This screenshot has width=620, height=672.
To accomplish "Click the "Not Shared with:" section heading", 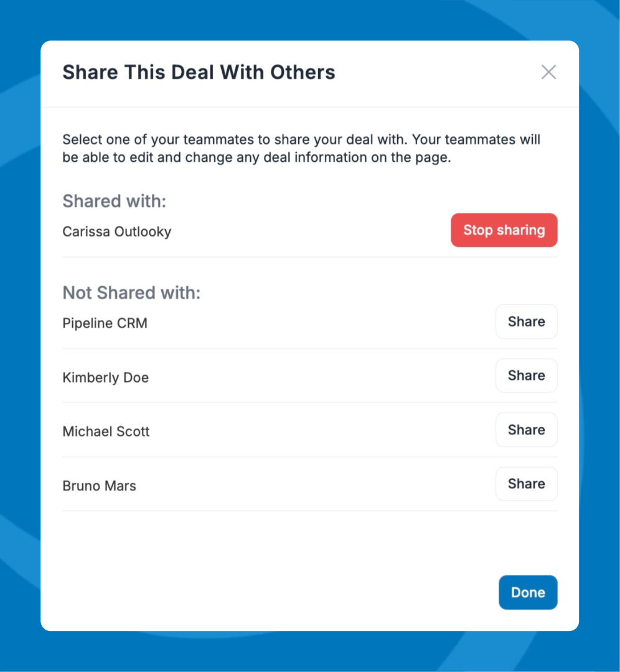I will coord(132,292).
